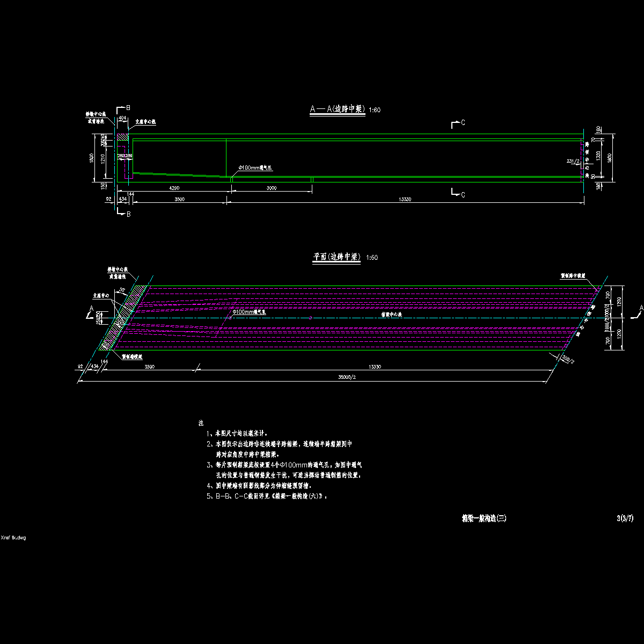The width and height of the screenshot is (644, 644).
Task: Click the "Φ100mm" vent hole label in plan view
Action: click(249, 311)
